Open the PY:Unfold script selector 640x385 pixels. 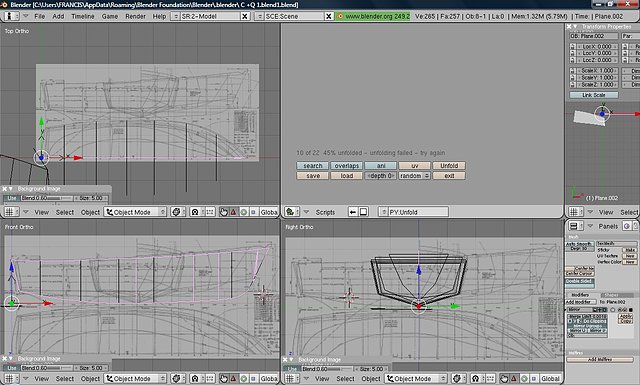point(413,212)
